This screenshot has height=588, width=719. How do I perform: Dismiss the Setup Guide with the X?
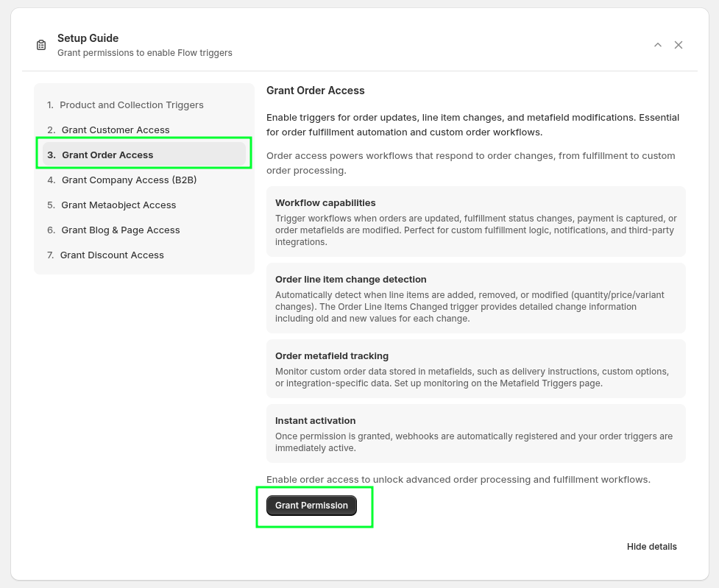(679, 45)
